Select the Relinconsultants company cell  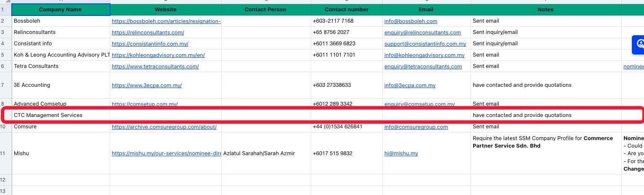61,32
